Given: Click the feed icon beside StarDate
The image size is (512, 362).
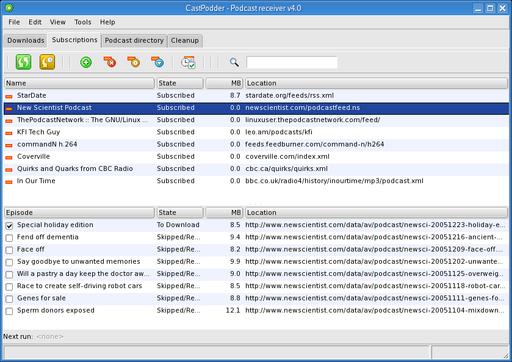Looking at the screenshot, I should (x=9, y=96).
